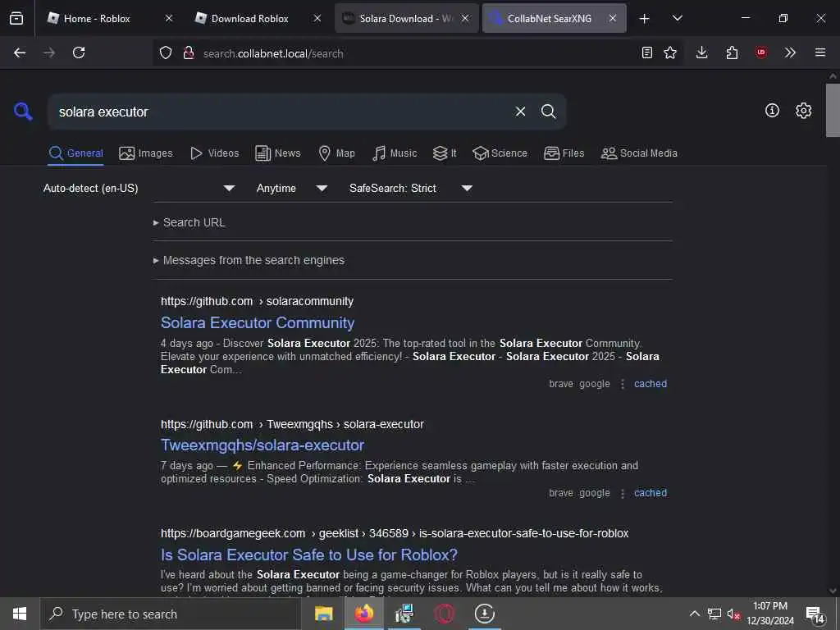The width and height of the screenshot is (840, 630).
Task: Open the Downloads panel
Action: (x=702, y=52)
